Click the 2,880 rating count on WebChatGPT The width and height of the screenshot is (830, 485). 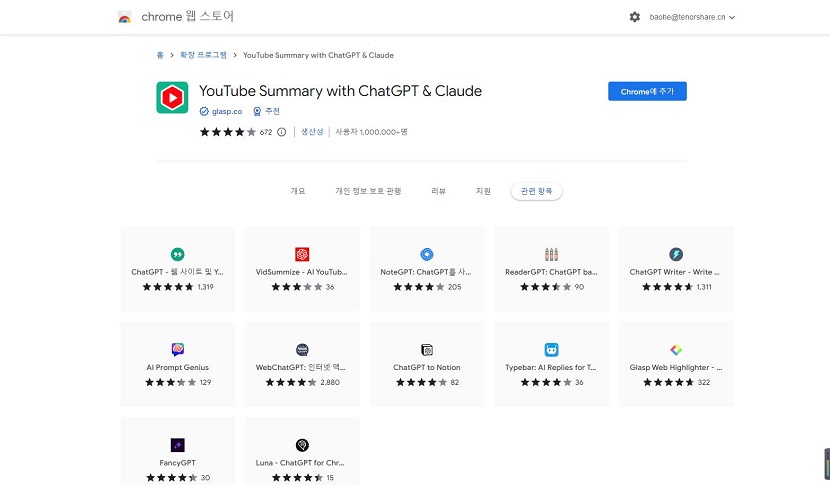click(x=330, y=382)
